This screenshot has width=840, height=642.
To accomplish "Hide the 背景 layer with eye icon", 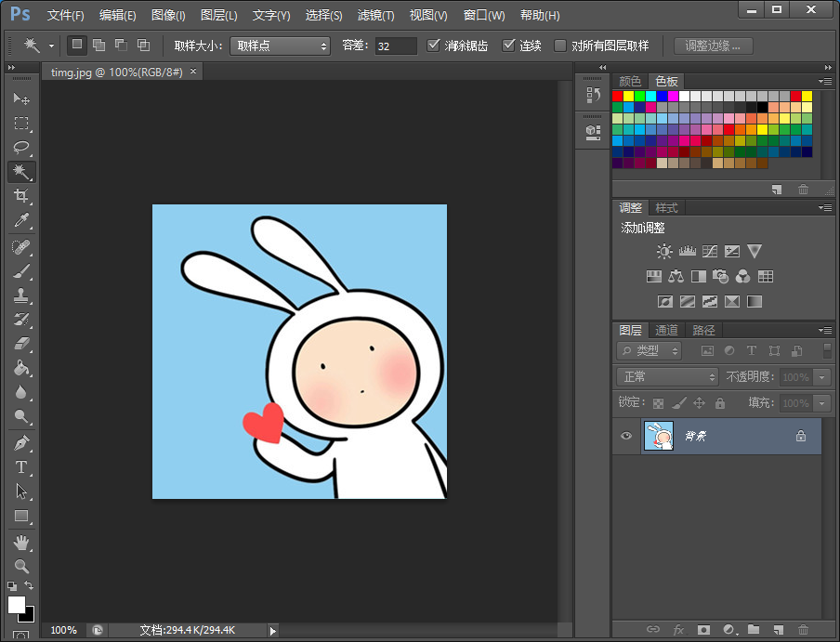I will point(626,436).
